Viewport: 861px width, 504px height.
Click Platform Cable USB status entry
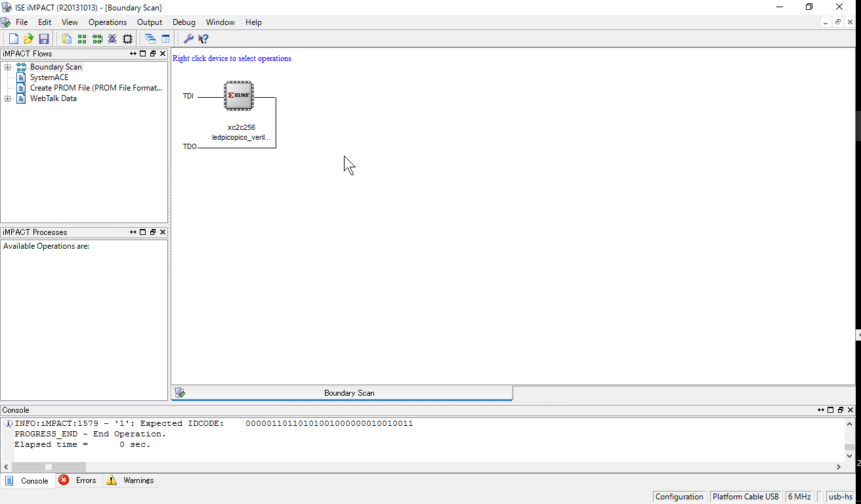point(745,497)
